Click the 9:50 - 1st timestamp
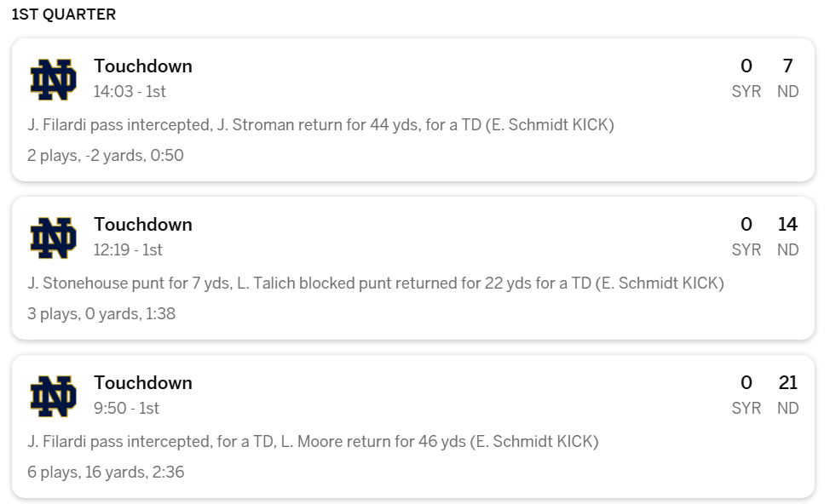The image size is (830, 504). tap(126, 408)
